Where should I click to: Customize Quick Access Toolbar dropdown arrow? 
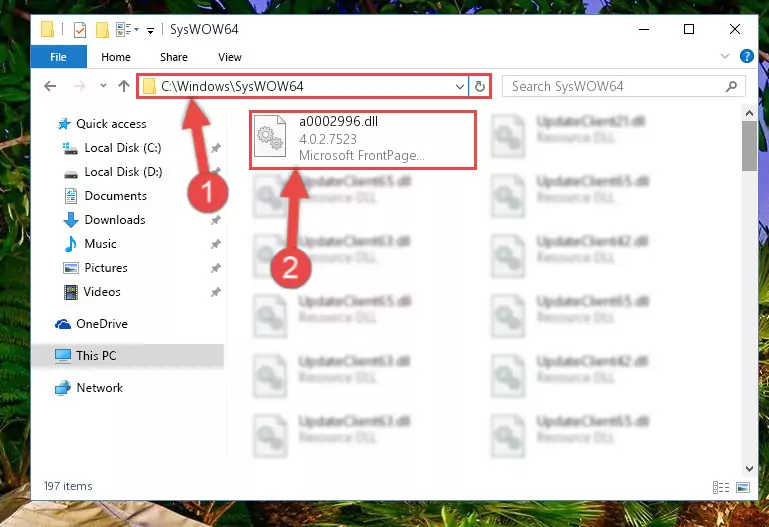(x=150, y=30)
